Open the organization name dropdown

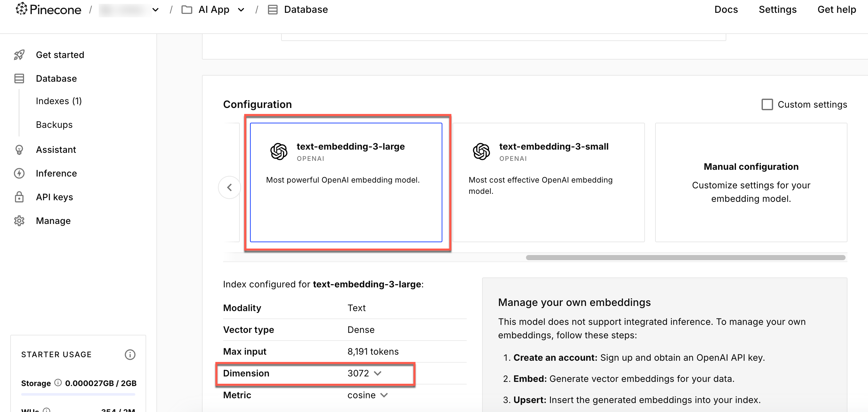pos(155,10)
